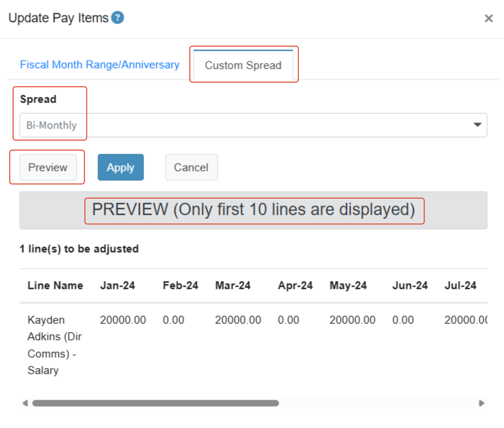Click the Jul-24 column header
The image size is (504, 428).
click(460, 285)
